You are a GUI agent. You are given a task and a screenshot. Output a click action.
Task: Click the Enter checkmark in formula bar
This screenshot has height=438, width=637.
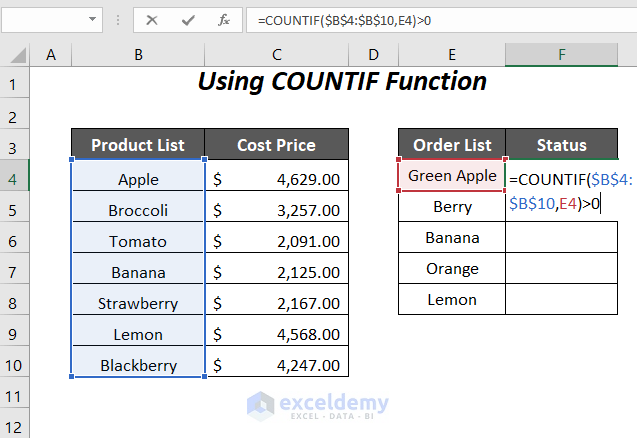pos(186,19)
